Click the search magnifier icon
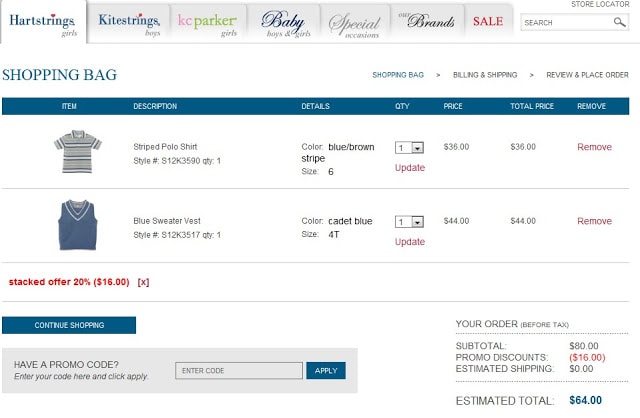The height and width of the screenshot is (418, 640). click(619, 22)
